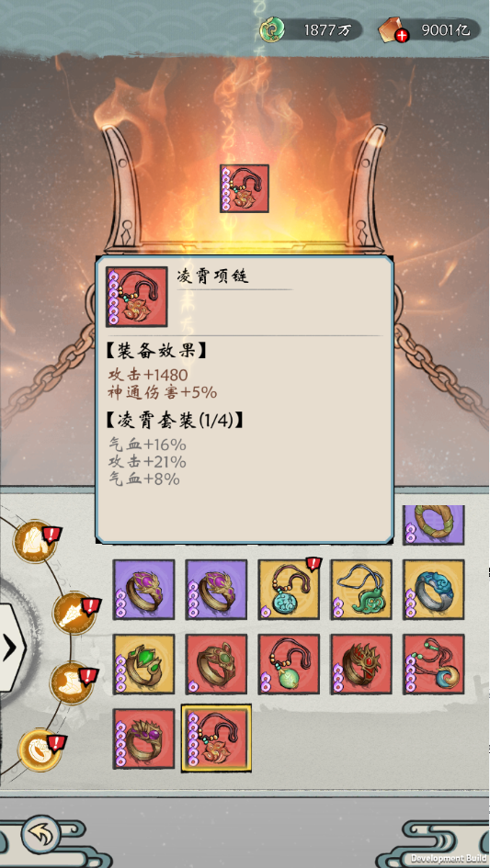Choose the blue cloud ring item

pyautogui.click(x=434, y=589)
